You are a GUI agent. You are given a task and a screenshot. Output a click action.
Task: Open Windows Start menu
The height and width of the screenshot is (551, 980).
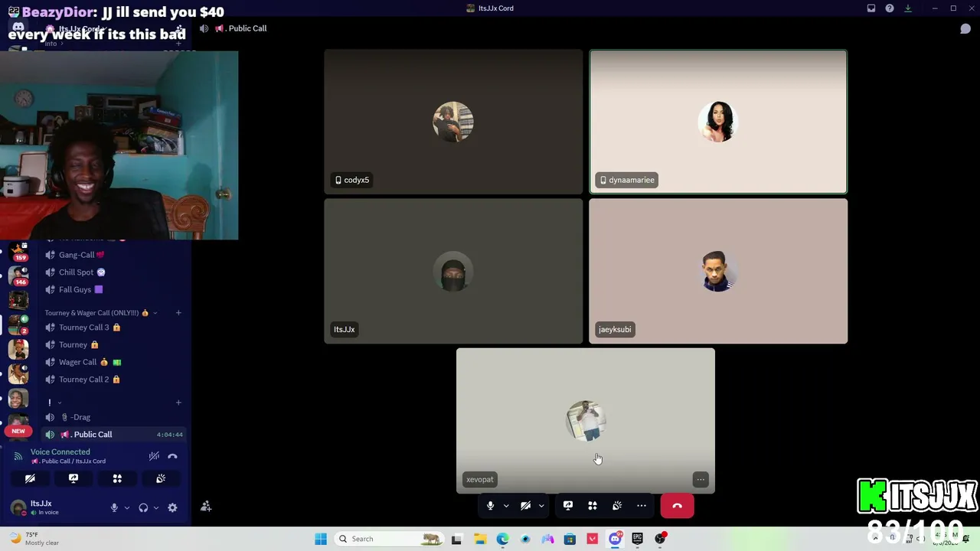click(x=321, y=539)
